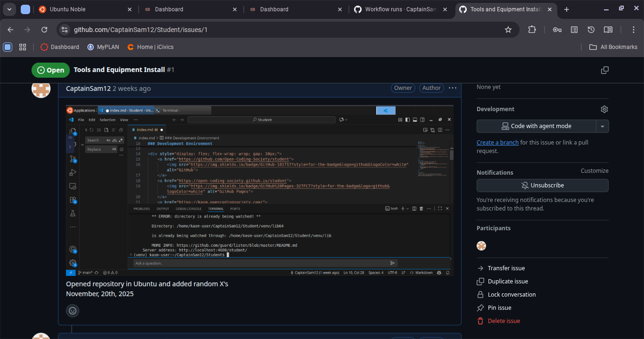Open the All Bookmarks folder
Viewport: 644px width, 339px height.
pyautogui.click(x=613, y=47)
